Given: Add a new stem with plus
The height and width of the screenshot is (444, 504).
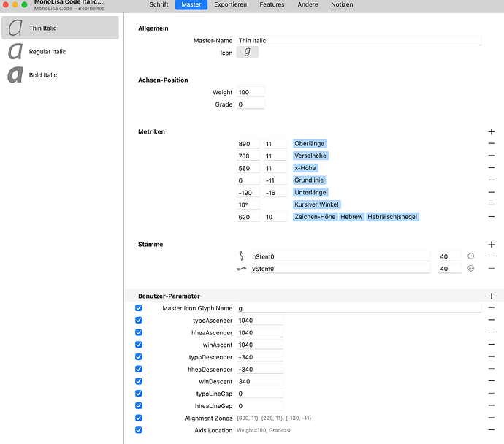Looking at the screenshot, I should (491, 245).
